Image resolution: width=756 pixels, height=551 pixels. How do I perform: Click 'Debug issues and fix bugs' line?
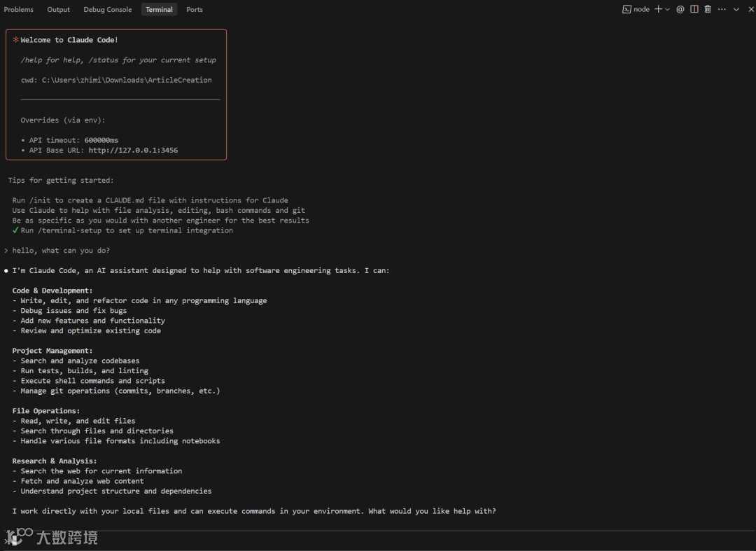coord(69,311)
